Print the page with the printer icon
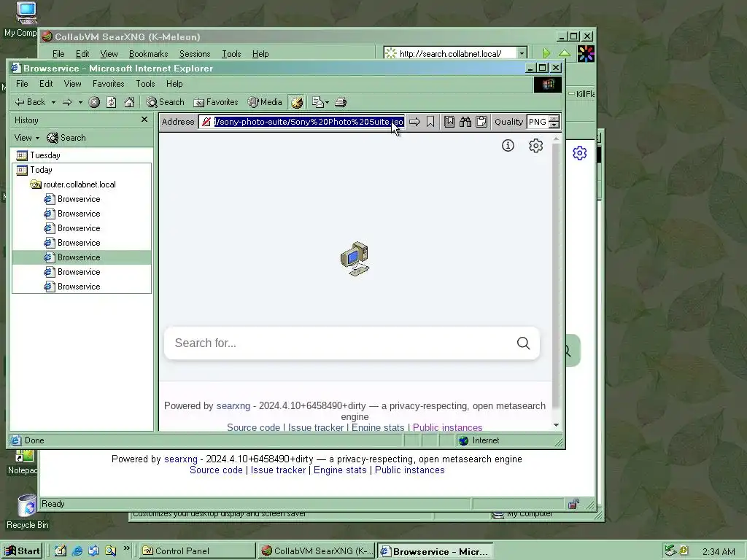Viewport: 747px width, 560px height. point(341,102)
